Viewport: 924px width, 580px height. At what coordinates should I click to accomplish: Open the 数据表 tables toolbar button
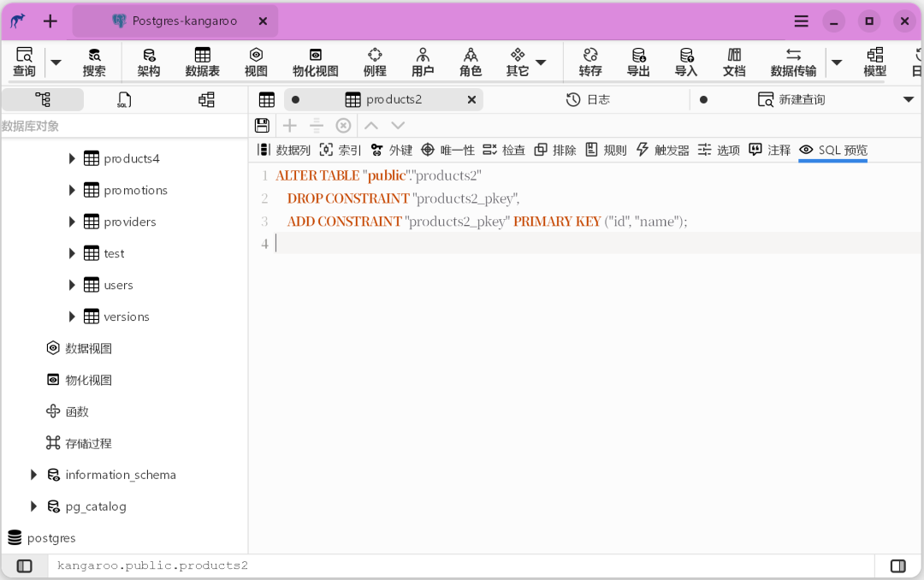click(x=202, y=62)
